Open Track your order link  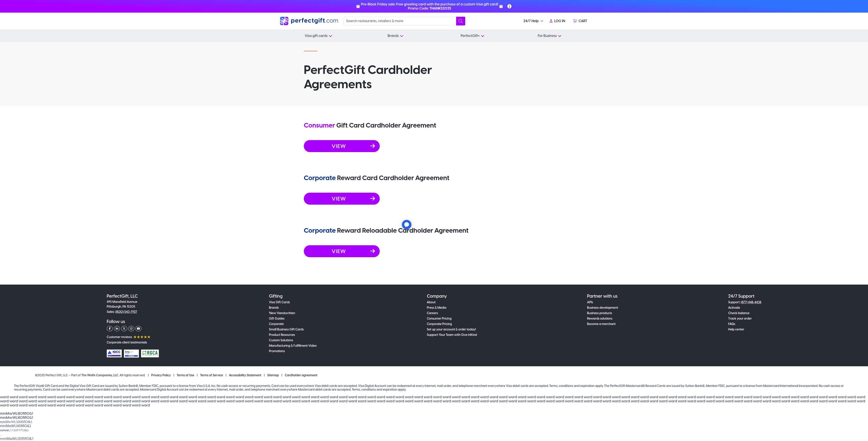point(740,318)
